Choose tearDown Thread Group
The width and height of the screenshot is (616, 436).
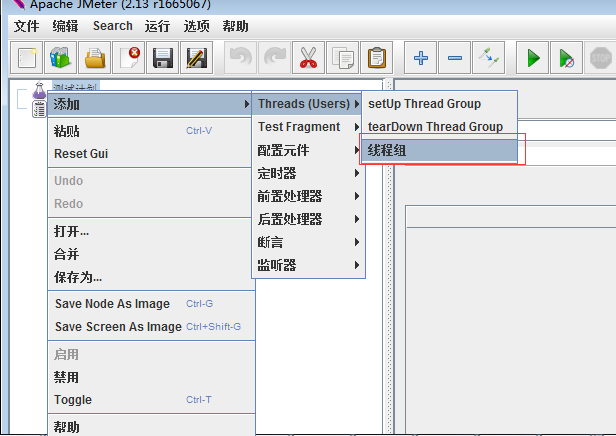pos(440,127)
